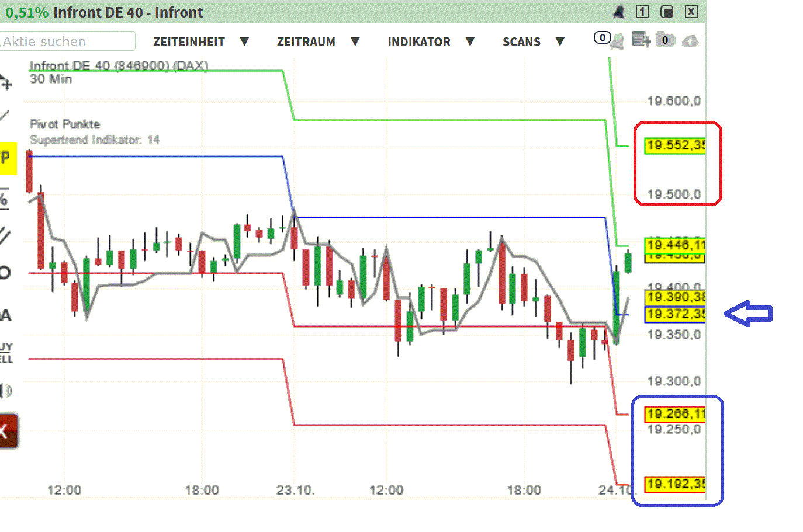Image resolution: width=803 pixels, height=532 pixels.
Task: Click the 19.250,0 axis value
Action: click(674, 429)
